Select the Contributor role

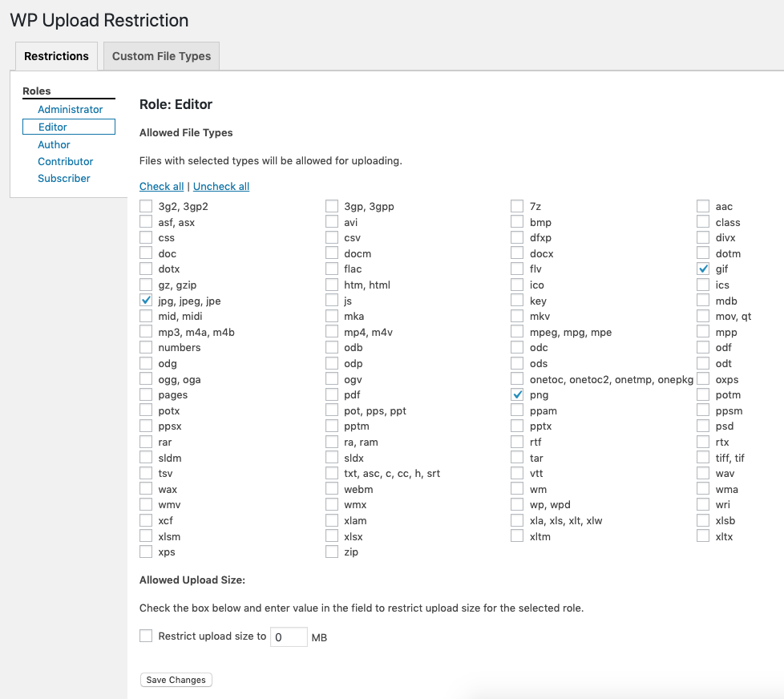coord(65,161)
